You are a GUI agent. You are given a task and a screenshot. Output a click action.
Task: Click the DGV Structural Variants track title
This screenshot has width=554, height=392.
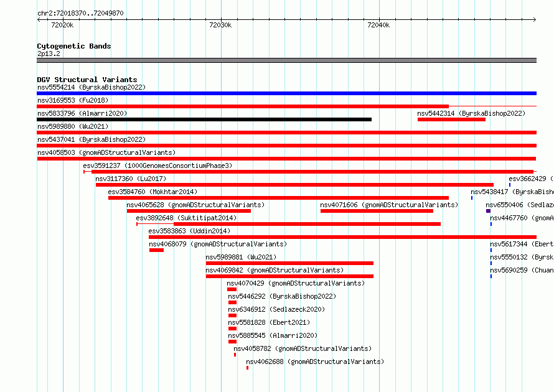(x=87, y=80)
